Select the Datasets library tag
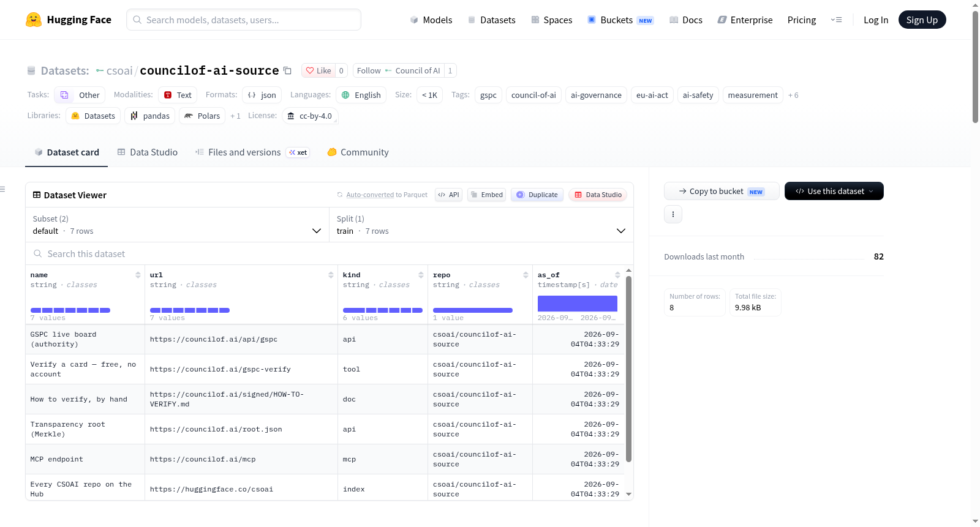Screen dimensions: 980x527 (x=93, y=116)
